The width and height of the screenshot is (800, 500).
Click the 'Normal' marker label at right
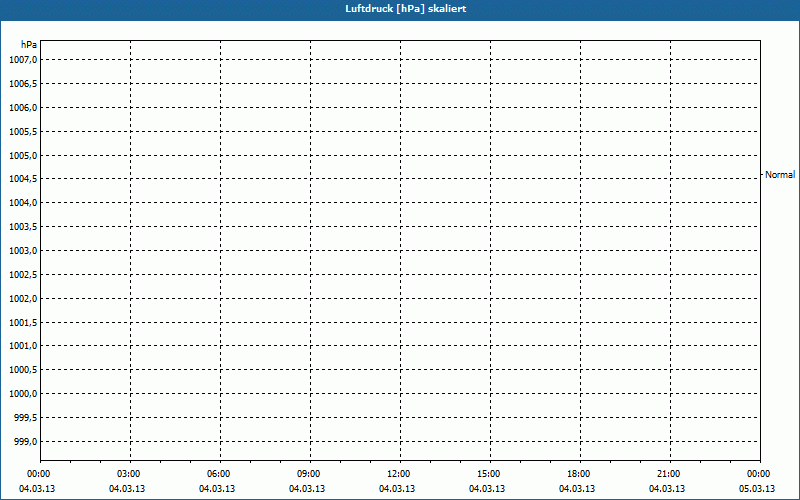780,174
